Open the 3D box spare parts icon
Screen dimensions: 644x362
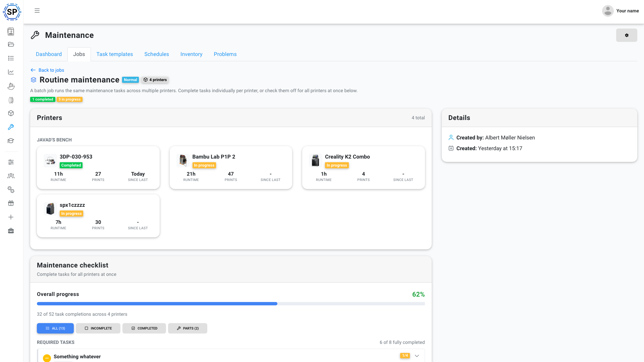coord(11,113)
